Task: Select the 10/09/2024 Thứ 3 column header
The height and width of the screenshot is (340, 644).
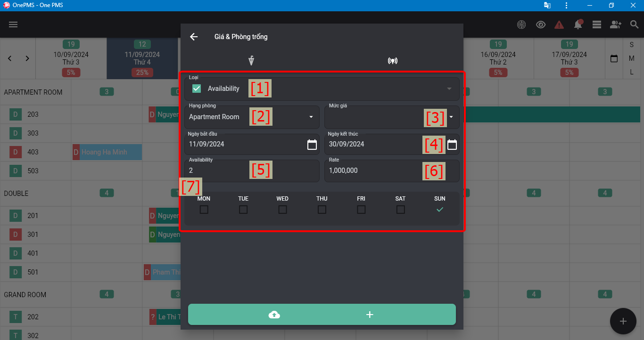Action: 71,58
